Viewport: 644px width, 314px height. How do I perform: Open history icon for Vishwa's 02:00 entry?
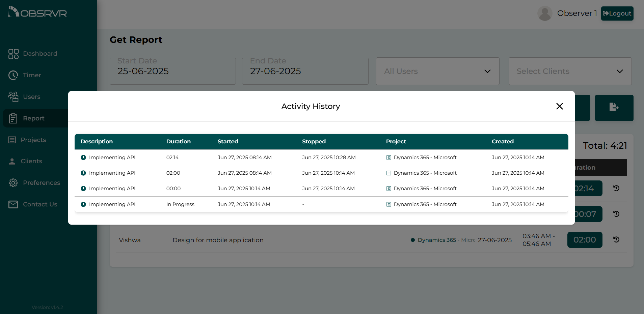[616, 239]
